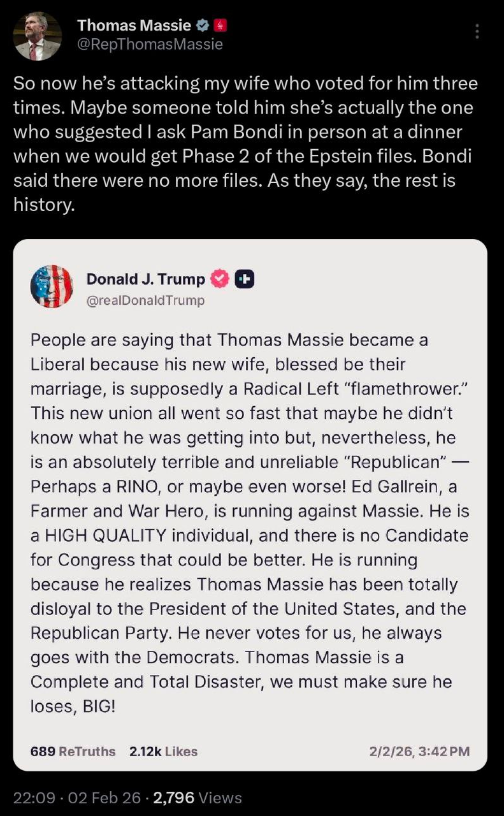This screenshot has width=504, height=816.
Task: Click the Donald J. Trump display name
Action: (145, 279)
